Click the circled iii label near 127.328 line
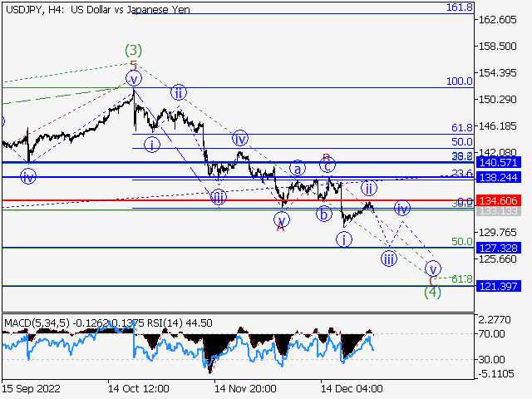The image size is (532, 399). (x=389, y=259)
